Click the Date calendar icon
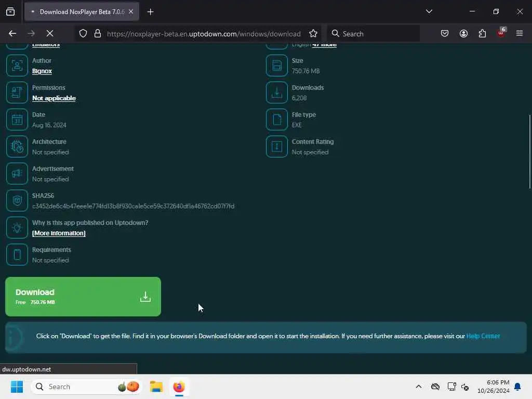This screenshot has width=532, height=399. (17, 119)
